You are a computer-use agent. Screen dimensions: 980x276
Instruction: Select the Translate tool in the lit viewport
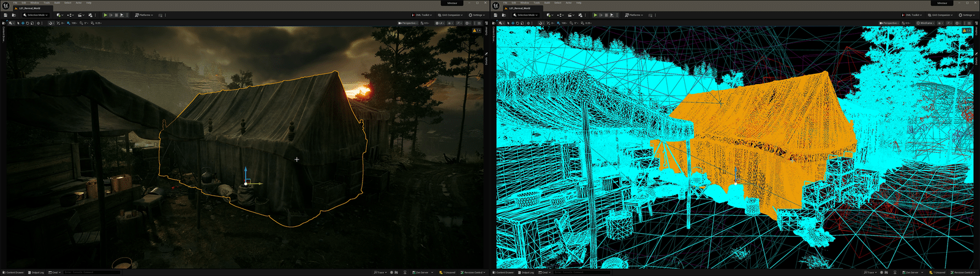click(x=23, y=23)
